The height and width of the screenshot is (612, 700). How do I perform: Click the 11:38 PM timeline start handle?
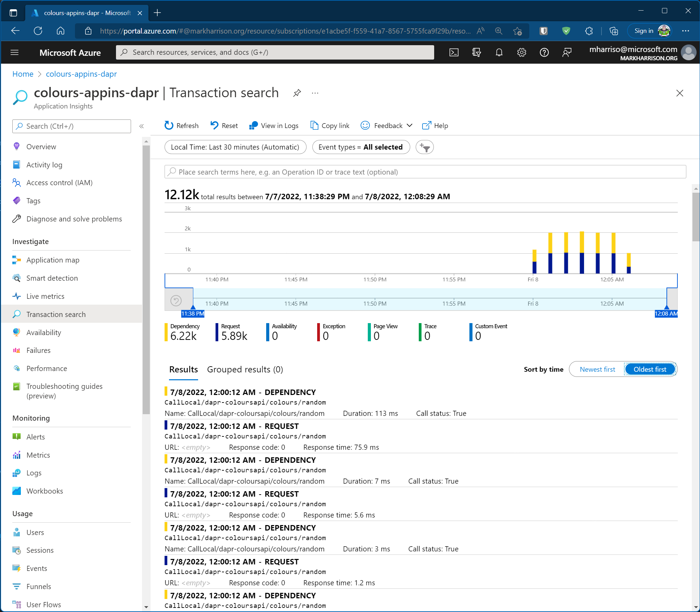193,313
